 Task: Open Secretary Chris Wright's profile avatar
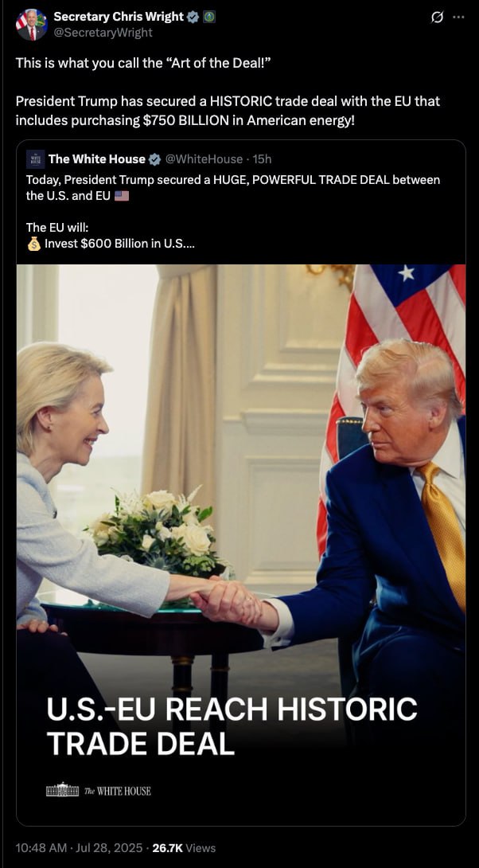[x=32, y=25]
